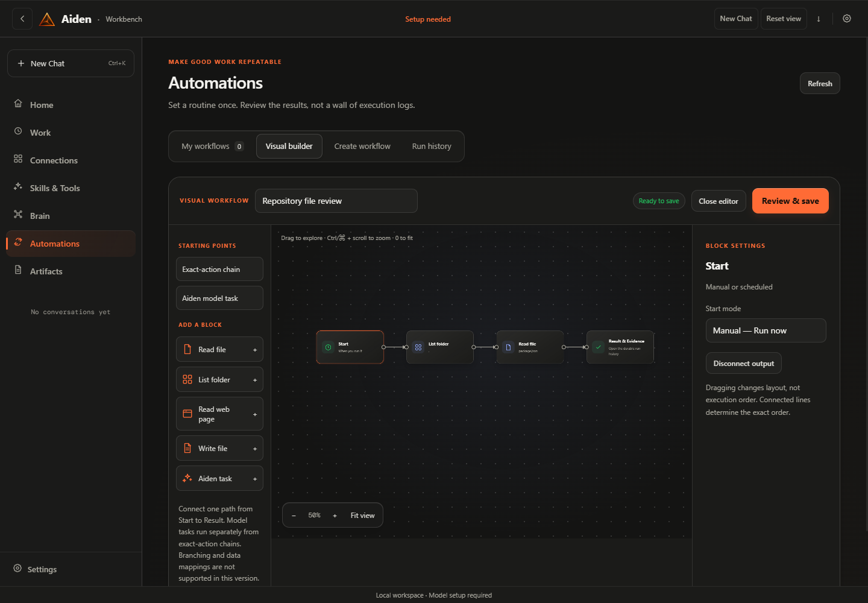The width and height of the screenshot is (868, 603).
Task: Select Aiden model task starting point
Action: pos(219,298)
